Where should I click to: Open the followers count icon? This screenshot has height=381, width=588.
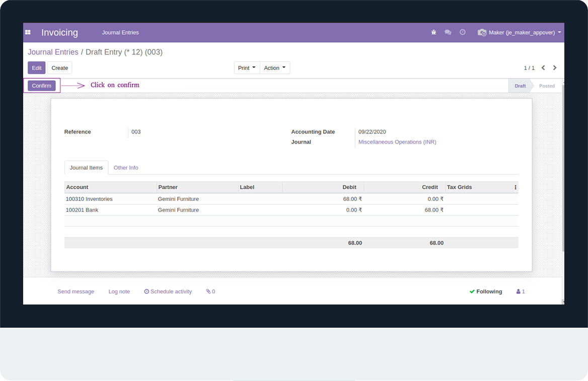tap(521, 291)
